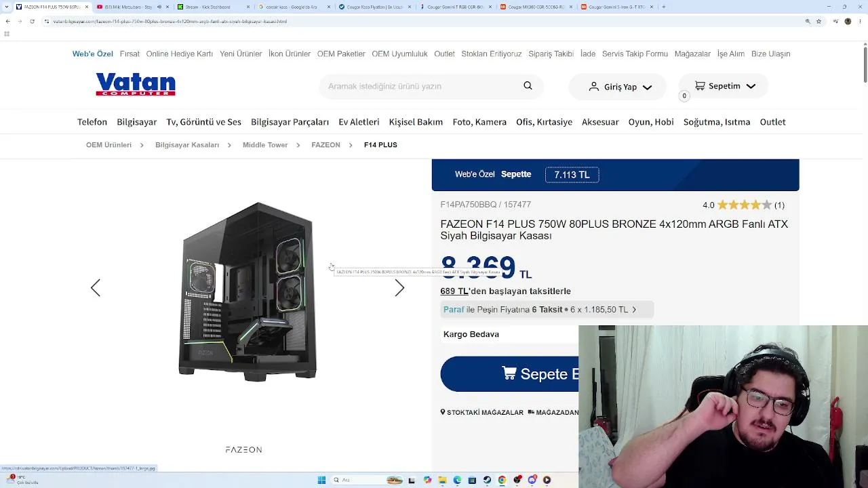Switch to the Google search results tab
Viewport: 868px width, 488px height.
coord(294,7)
